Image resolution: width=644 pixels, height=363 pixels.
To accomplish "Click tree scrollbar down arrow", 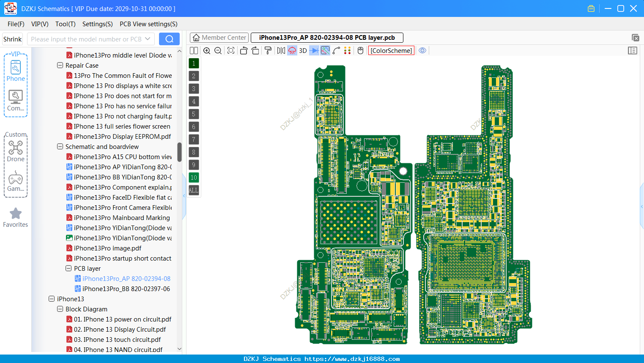I will (179, 349).
